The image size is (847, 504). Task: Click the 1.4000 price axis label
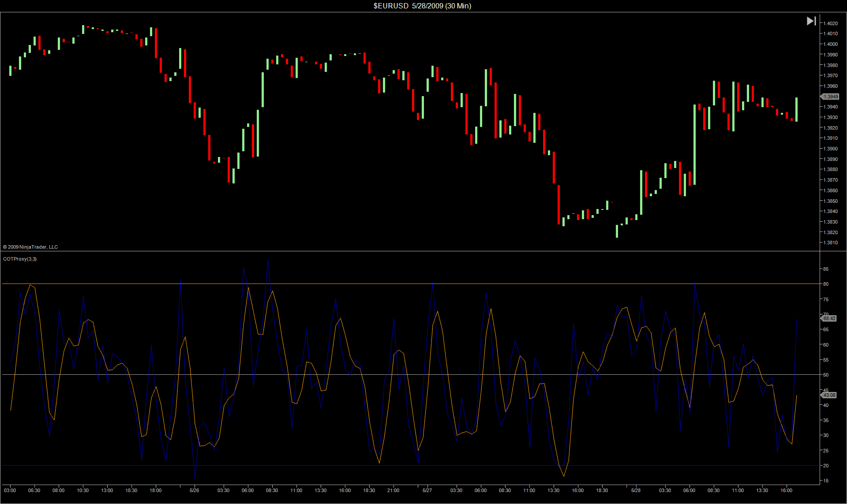click(x=831, y=44)
